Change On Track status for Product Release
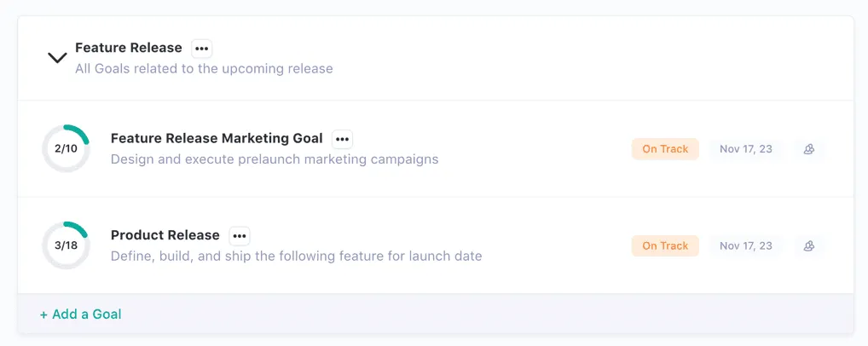868x346 pixels. pos(665,246)
